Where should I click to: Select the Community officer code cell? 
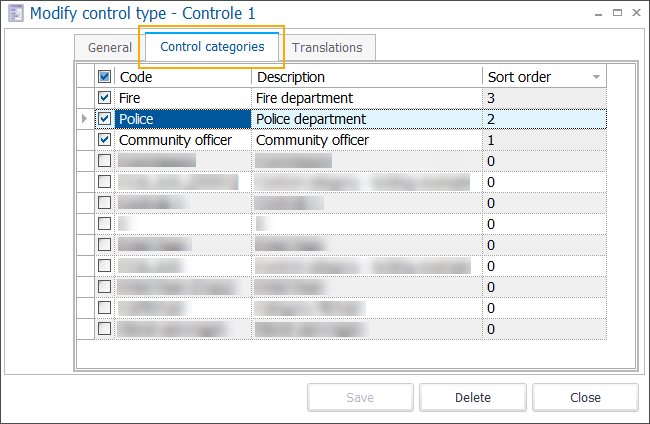(x=183, y=140)
